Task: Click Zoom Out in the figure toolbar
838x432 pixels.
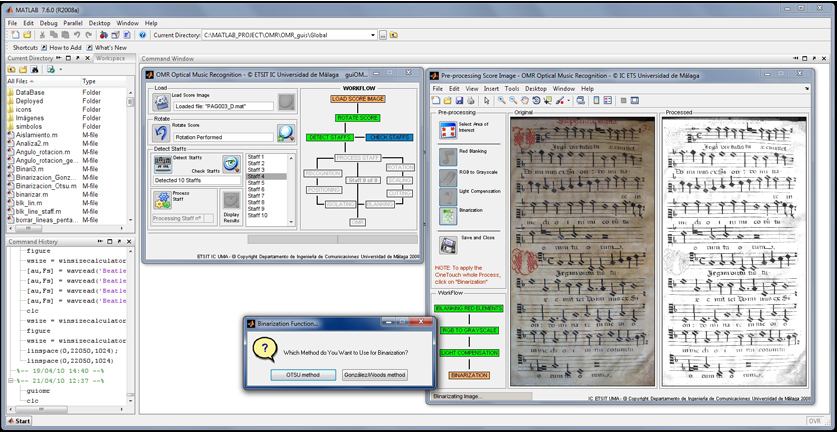Action: pos(513,100)
